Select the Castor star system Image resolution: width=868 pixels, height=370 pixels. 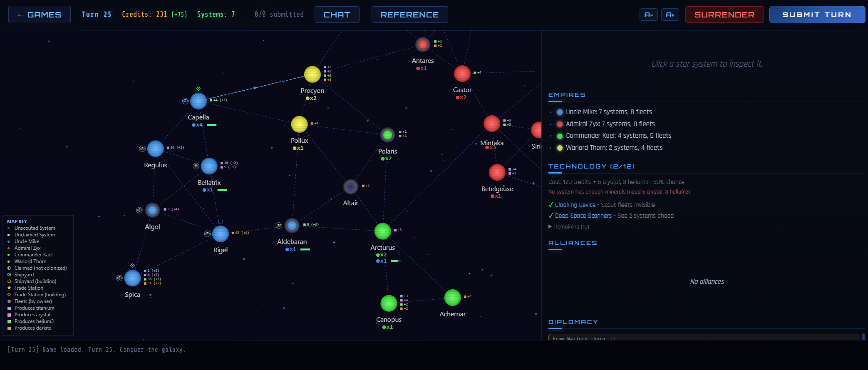[462, 74]
